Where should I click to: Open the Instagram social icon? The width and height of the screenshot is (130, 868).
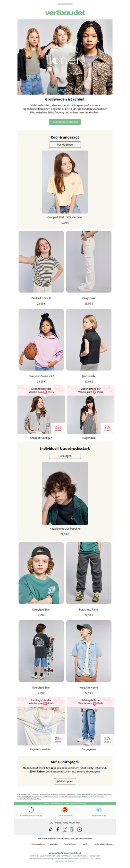[x=65, y=829]
